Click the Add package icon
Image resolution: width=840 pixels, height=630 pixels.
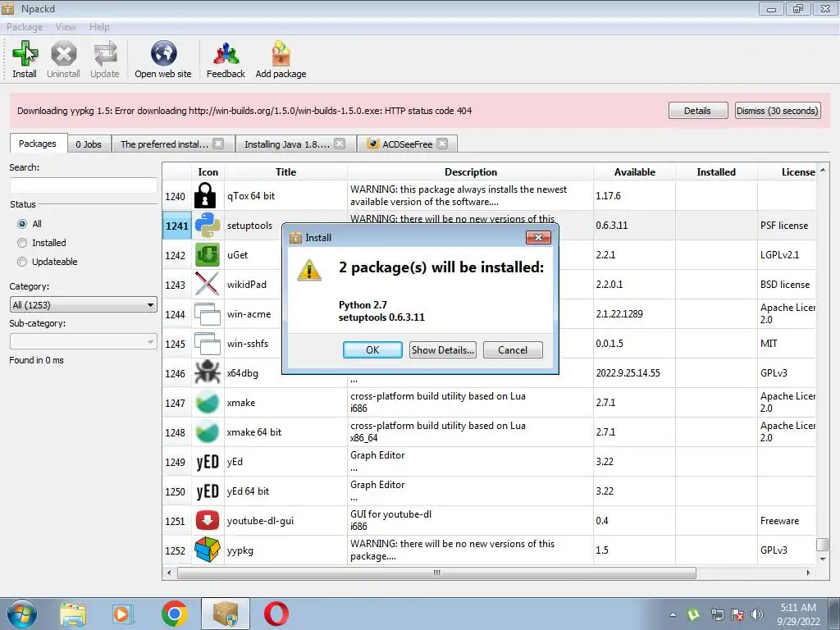[281, 53]
